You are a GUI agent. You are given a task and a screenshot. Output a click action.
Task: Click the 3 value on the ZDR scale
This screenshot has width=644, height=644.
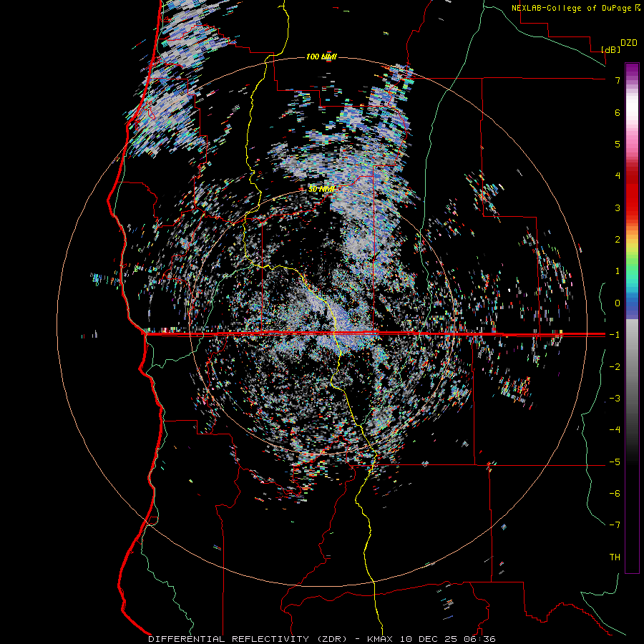point(618,208)
